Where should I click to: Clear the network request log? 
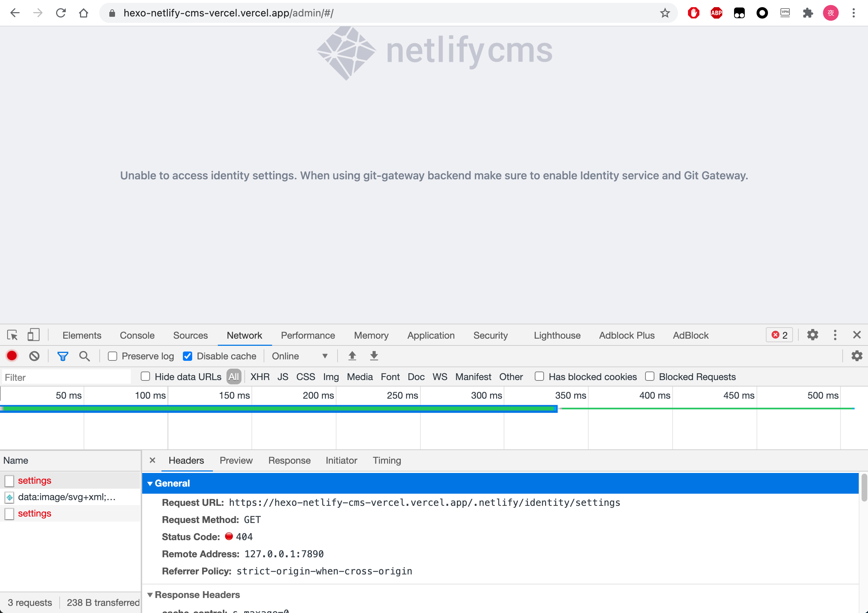tap(34, 356)
